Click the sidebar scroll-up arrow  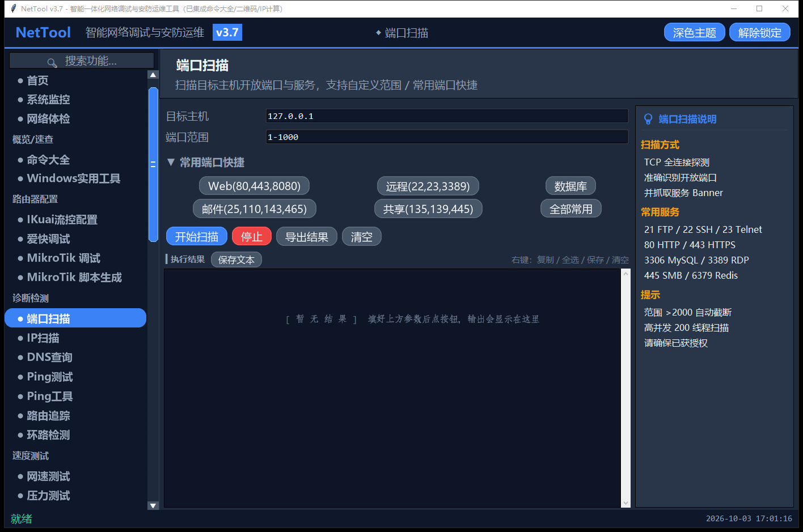153,75
